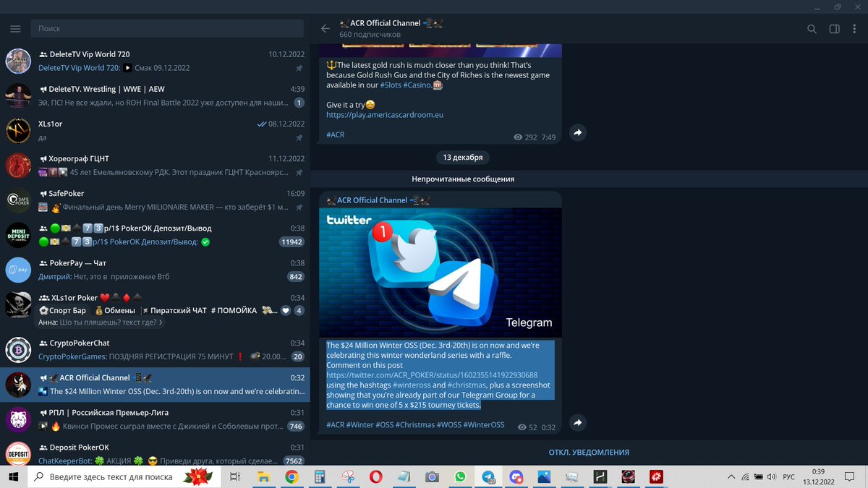Viewport: 868px width, 488px height.
Task: Open Calculator from taskbar
Action: point(319,477)
